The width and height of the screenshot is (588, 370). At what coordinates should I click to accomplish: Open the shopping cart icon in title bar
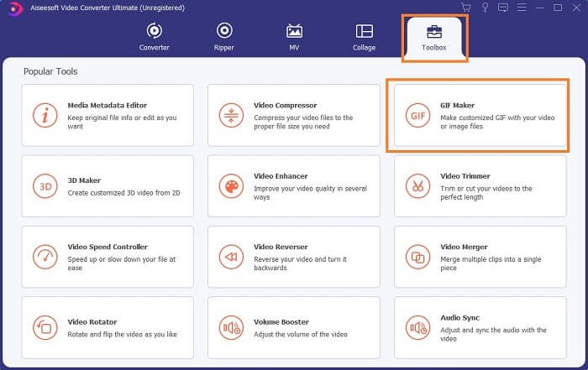click(x=466, y=8)
